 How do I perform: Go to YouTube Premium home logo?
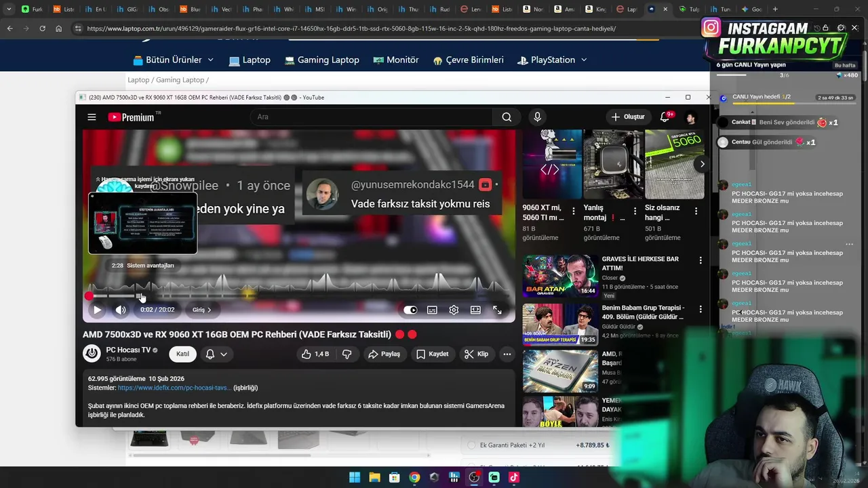[132, 117]
